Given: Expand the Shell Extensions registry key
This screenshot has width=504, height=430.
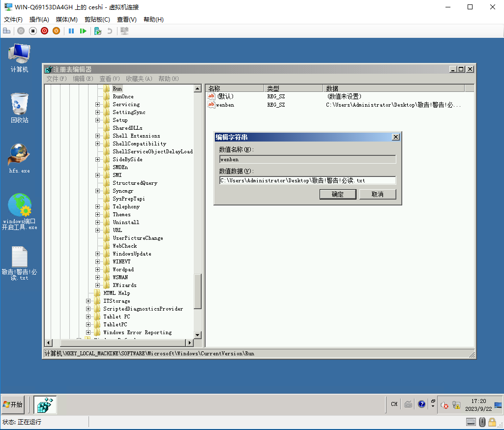Looking at the screenshot, I should pyautogui.click(x=97, y=136).
